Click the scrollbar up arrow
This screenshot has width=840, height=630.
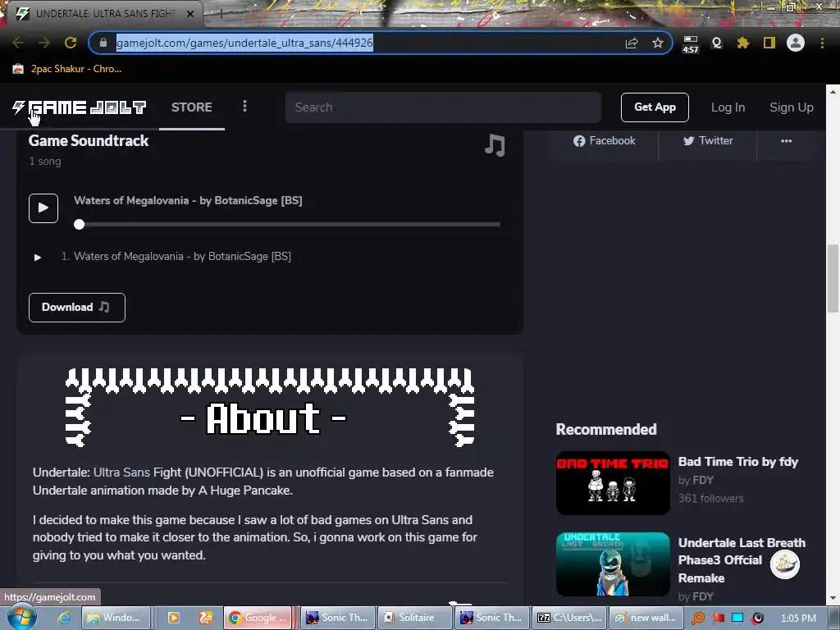(833, 92)
